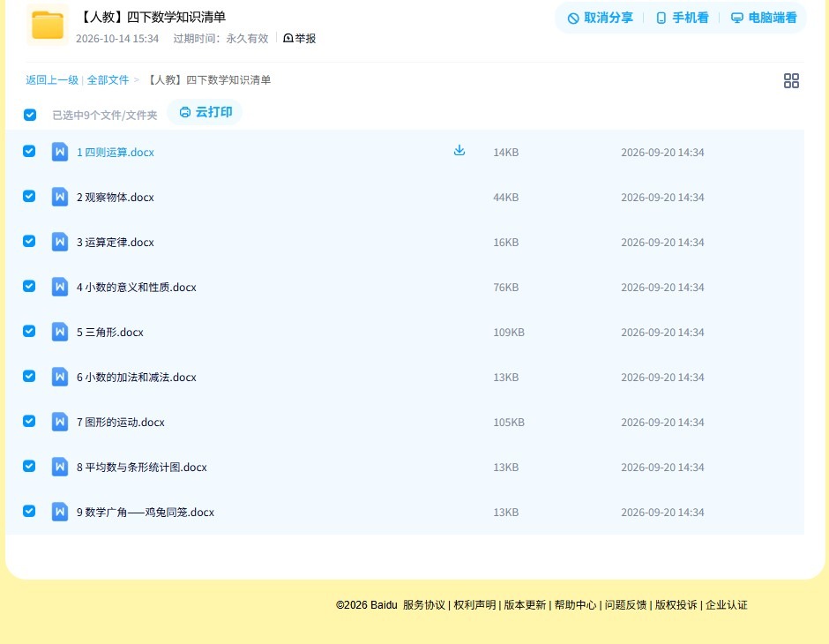Uncheck the 1 四则运算.docx checkbox
The width and height of the screenshot is (829, 644).
29,151
